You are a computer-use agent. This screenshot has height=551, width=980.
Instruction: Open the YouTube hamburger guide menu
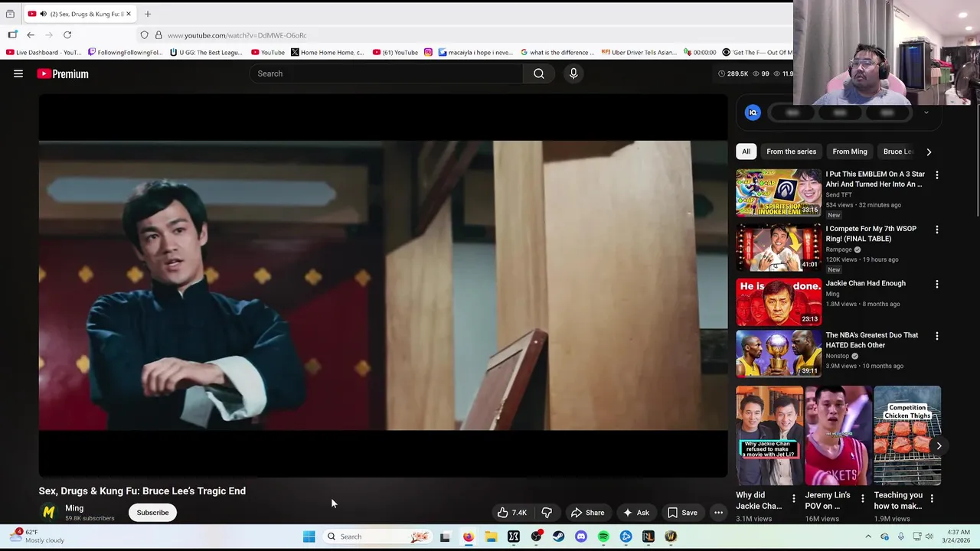point(18,73)
